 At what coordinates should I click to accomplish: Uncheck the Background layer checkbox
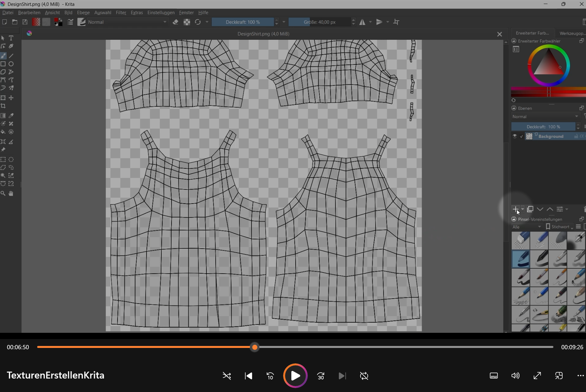click(521, 136)
